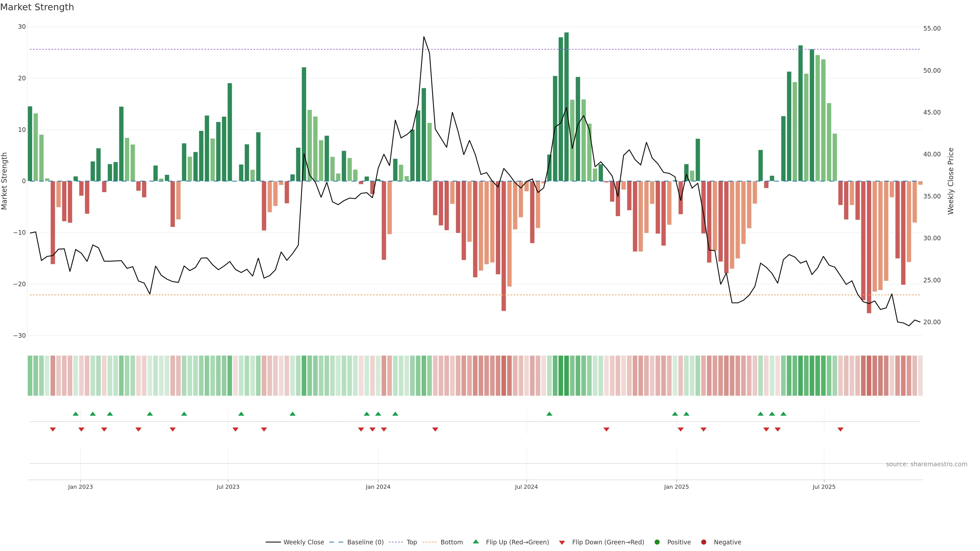The image size is (980, 551).
Task: Click the Flip Down red triangle legend icon
Action: point(562,543)
